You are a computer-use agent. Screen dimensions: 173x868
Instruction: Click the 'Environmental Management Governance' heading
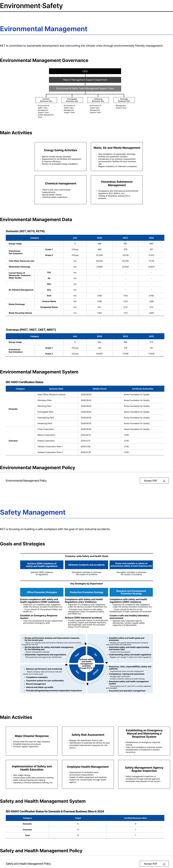[44, 60]
